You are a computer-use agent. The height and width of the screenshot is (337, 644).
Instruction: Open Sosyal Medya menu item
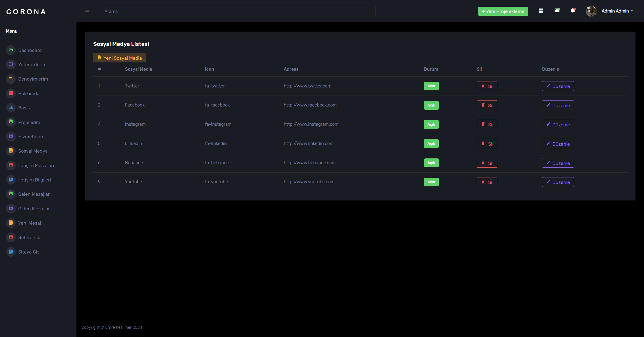[x=33, y=151]
